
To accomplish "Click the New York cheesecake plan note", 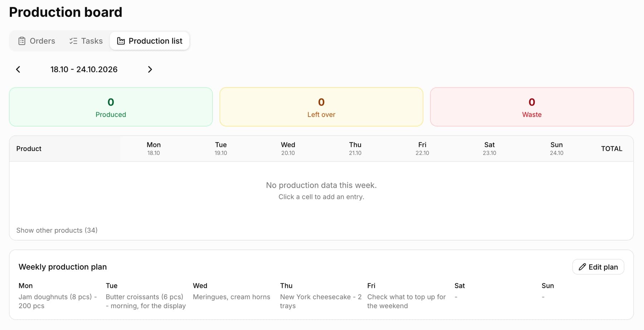I will 321,301.
